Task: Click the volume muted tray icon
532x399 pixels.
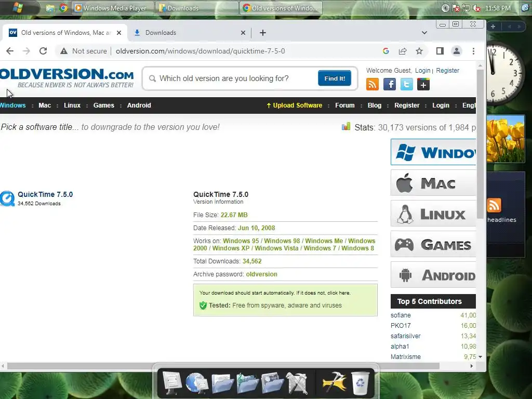Action: (477, 8)
